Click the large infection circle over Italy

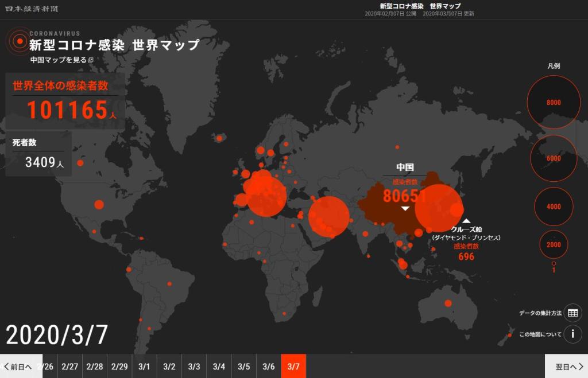pyautogui.click(x=264, y=195)
